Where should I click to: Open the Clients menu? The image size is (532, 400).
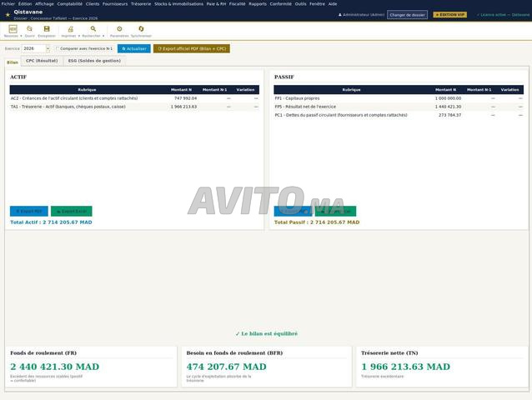[93, 3]
